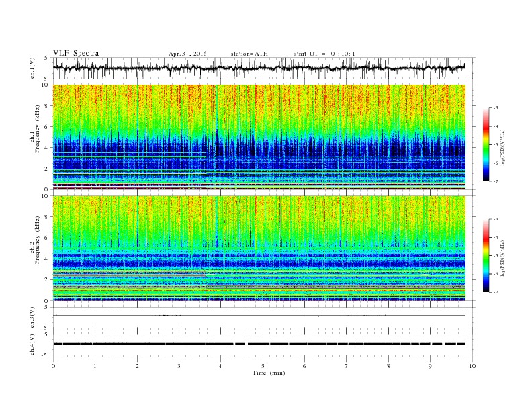Click ch.1 spectrogram "6" kHz tick label
The height and width of the screenshot is (411, 532).
46,127
